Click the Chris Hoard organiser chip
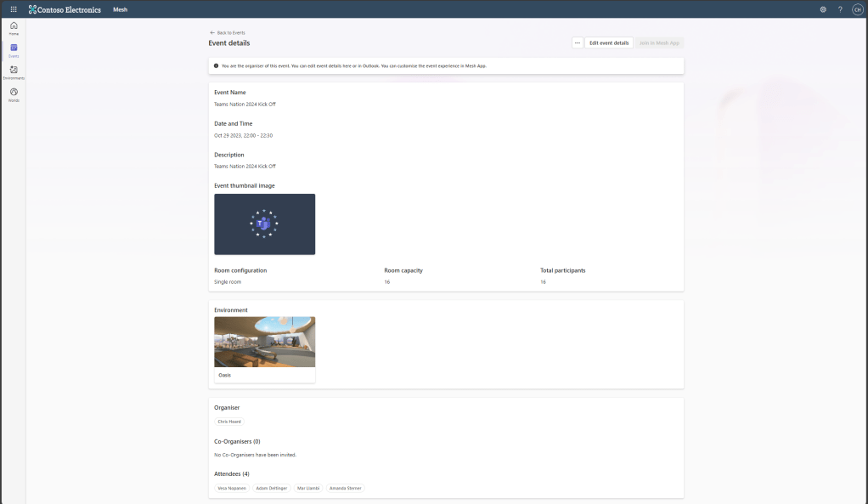This screenshot has width=868, height=504. click(x=229, y=422)
